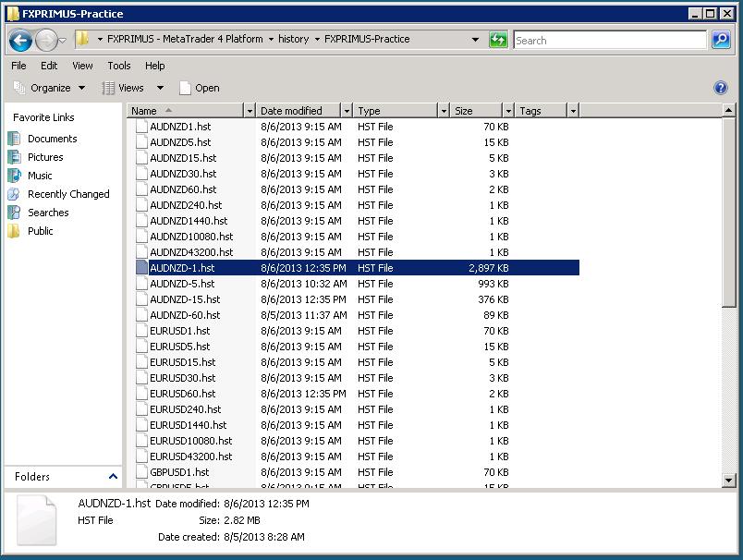Screen dimensions: 743x560
Task: Sort by Date modified column header
Action: click(x=299, y=111)
